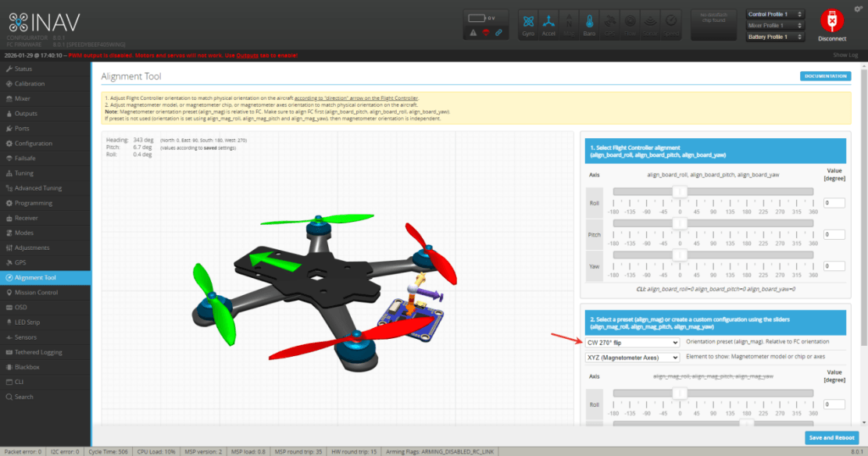Open the settings gear in top-right corner
The height and width of the screenshot is (456, 868).
click(x=859, y=8)
